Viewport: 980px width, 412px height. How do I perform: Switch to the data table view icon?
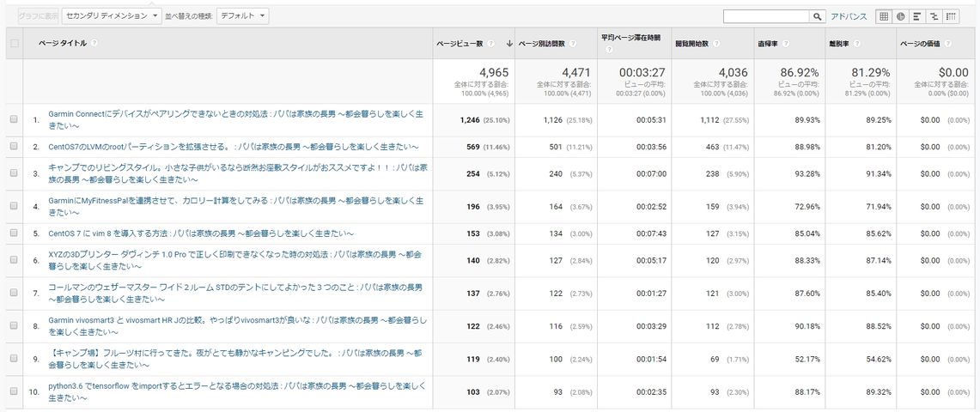point(884,17)
